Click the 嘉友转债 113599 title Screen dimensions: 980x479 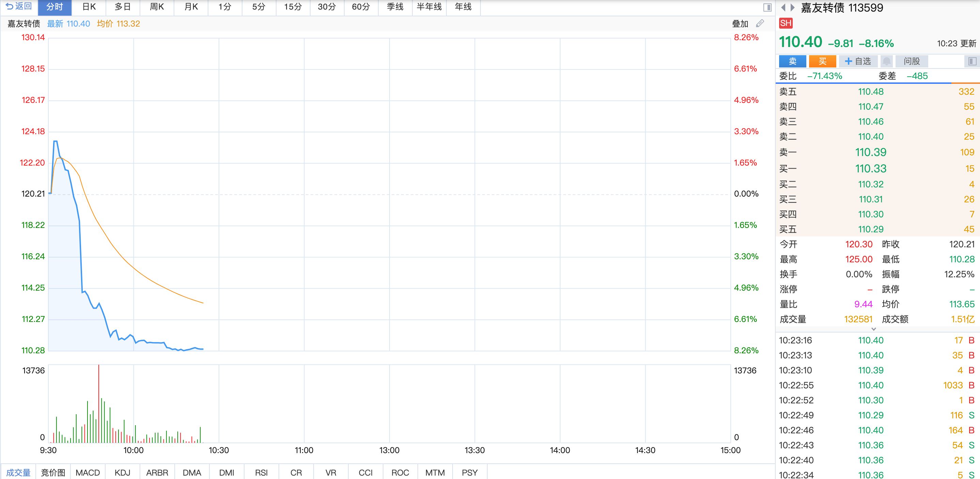coord(842,7)
